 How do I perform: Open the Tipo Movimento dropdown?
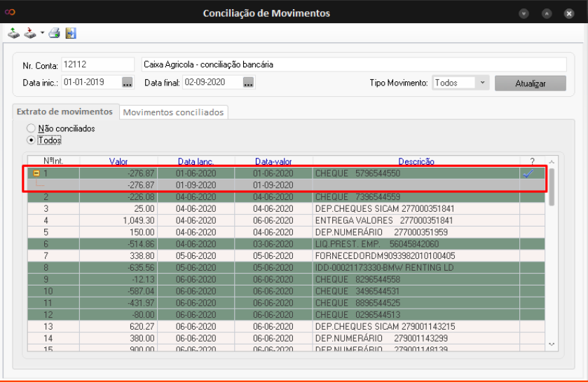click(481, 83)
